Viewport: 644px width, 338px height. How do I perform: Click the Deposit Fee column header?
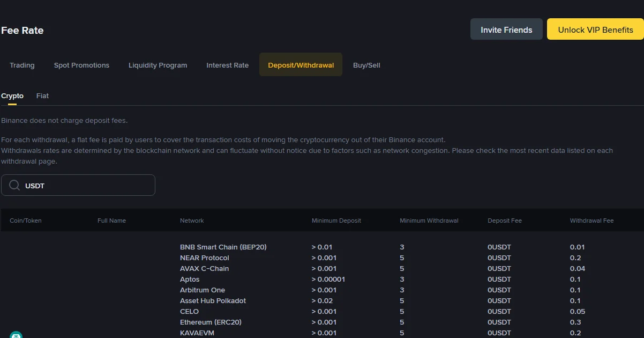[504, 221]
